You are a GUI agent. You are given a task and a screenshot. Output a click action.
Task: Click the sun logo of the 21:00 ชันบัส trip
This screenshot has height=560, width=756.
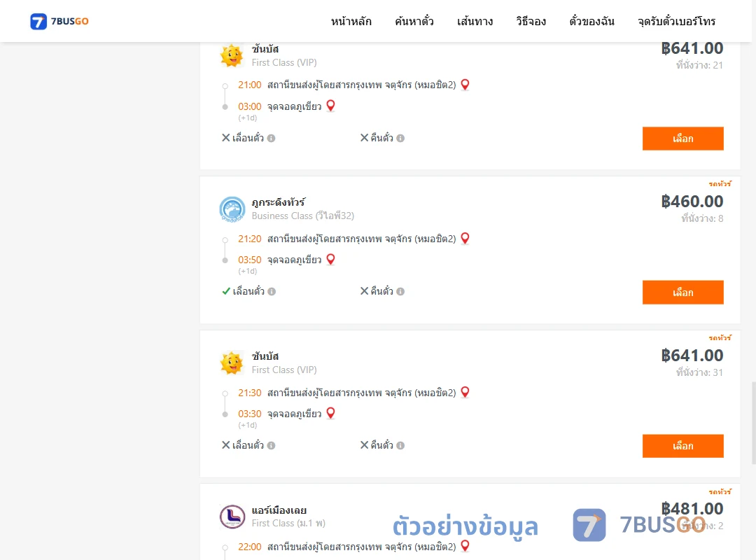[232, 55]
